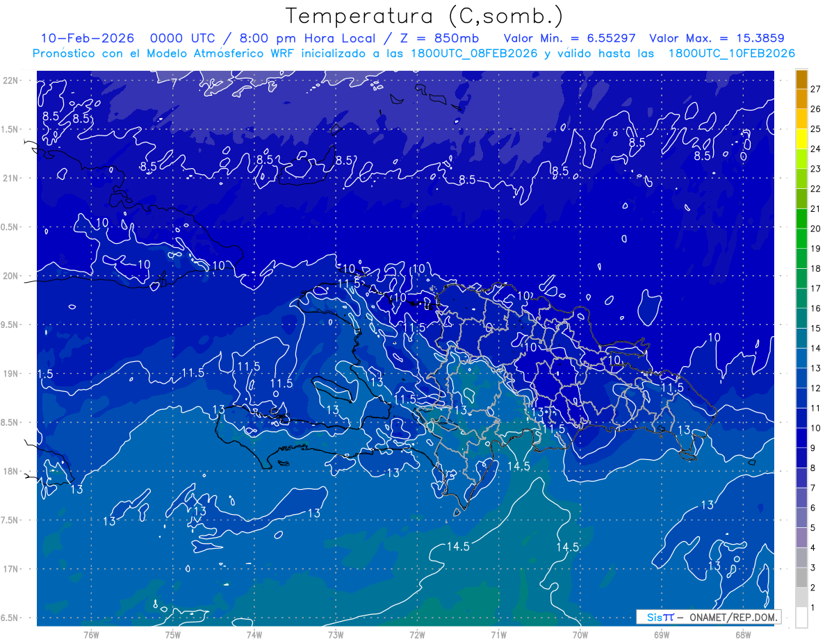Click the color legend label 16

tap(815, 308)
